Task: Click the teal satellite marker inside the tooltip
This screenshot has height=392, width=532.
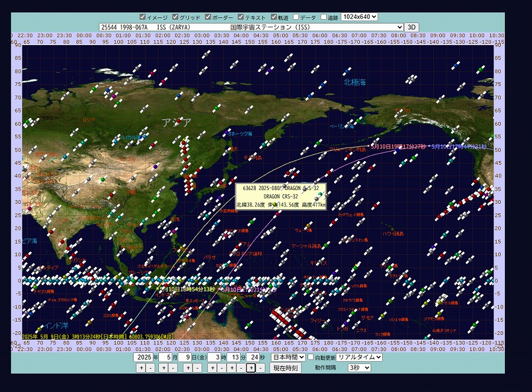Action: coord(321,194)
